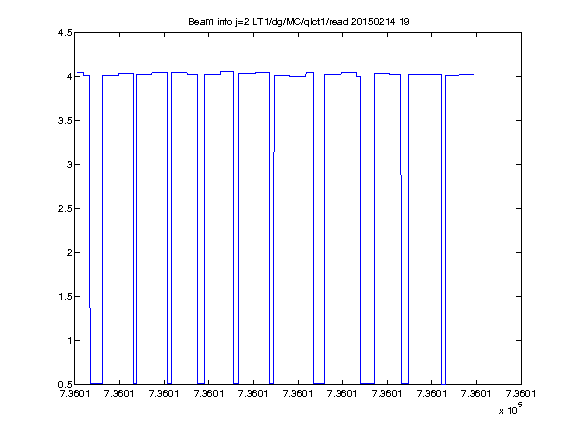Click the 0.5 y-axis tick label
576x432 pixels.
pyautogui.click(x=65, y=385)
